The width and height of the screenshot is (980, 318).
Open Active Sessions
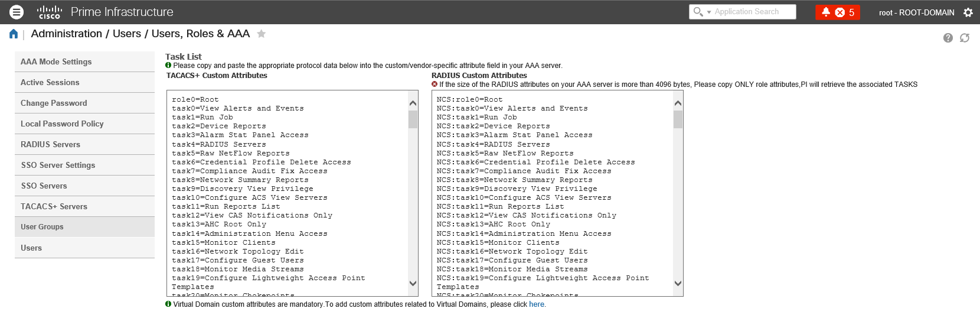tap(84, 82)
